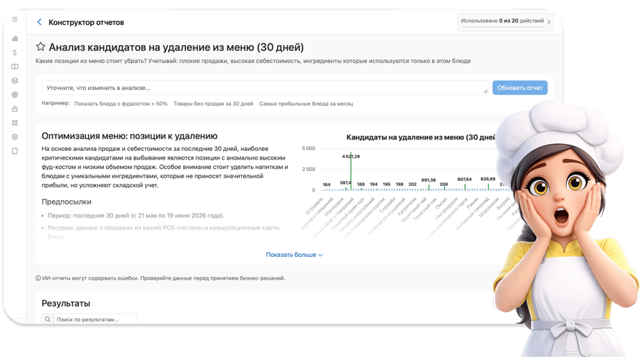Click the search magnifier icon in Результаты
Screen dimensions: 644x357
coord(48,319)
